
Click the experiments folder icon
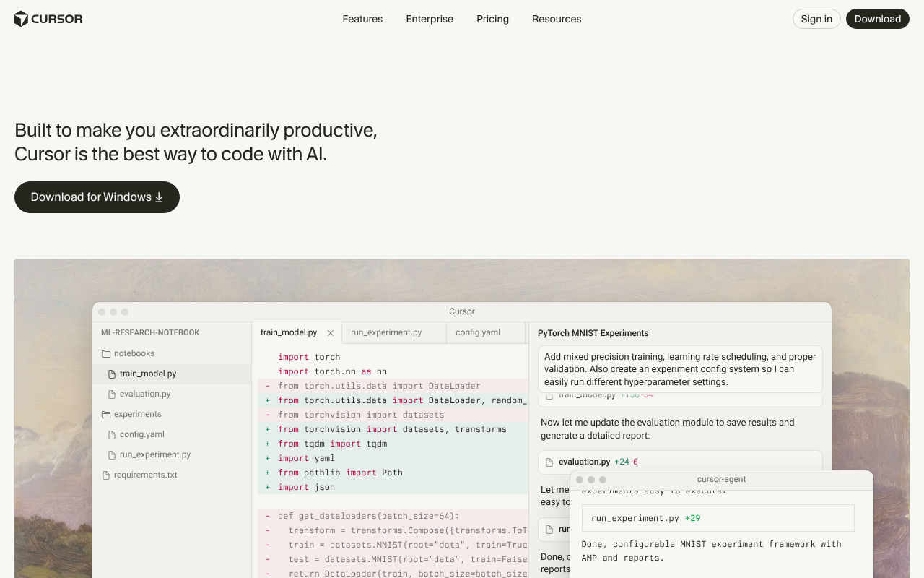(x=106, y=415)
